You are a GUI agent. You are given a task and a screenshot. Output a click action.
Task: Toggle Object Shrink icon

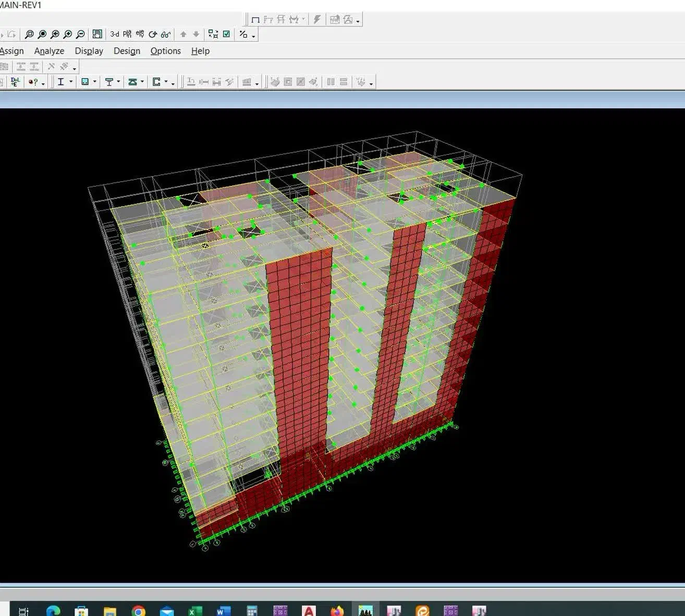(213, 34)
